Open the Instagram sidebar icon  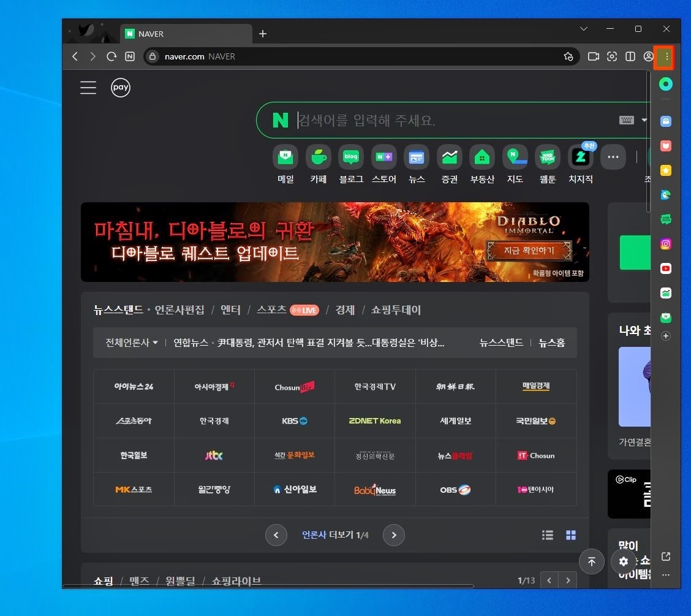pos(665,244)
